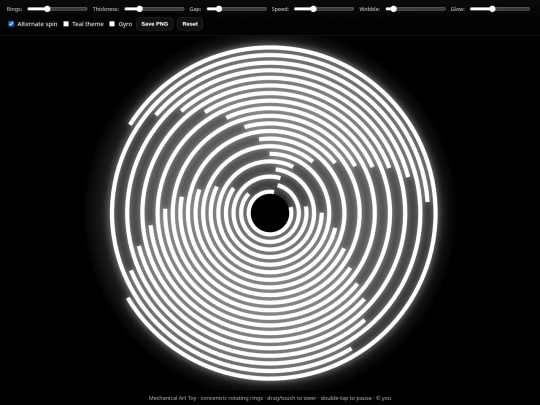540x405 pixels.
Task: Enable the Teal theme checkbox
Action: click(66, 24)
